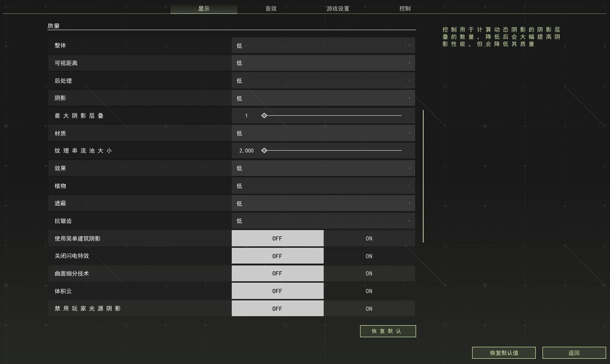The image size is (610, 364).
Task: Select OFF for 关闭闪电特效
Action: pos(278,256)
